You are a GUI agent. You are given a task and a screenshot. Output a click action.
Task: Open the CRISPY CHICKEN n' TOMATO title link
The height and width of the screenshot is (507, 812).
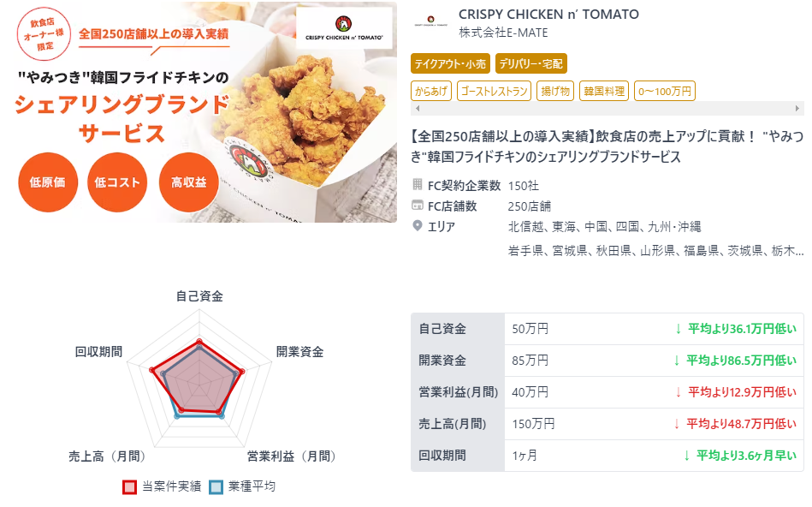(548, 15)
